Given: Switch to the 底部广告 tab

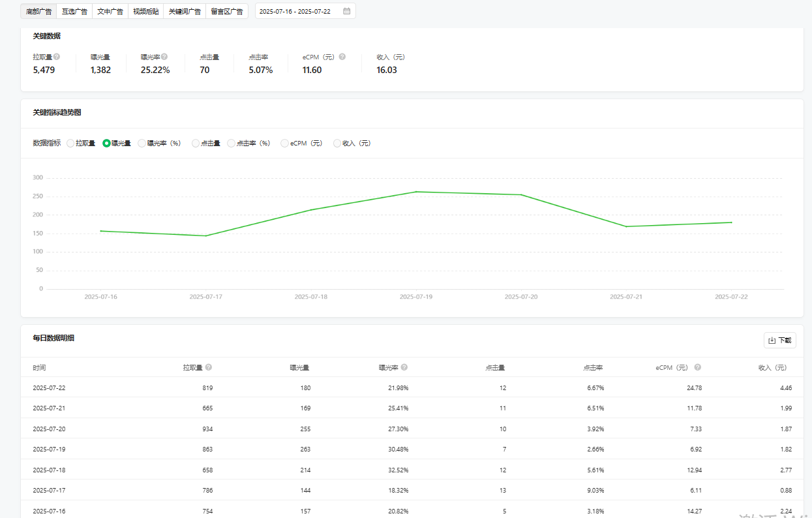Looking at the screenshot, I should coord(38,11).
